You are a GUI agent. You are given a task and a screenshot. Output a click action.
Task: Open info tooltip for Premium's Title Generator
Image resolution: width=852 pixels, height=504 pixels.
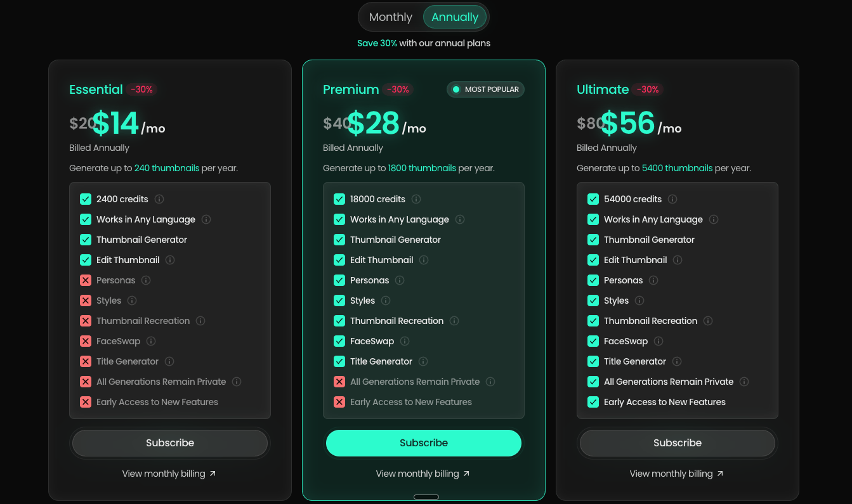[423, 361]
